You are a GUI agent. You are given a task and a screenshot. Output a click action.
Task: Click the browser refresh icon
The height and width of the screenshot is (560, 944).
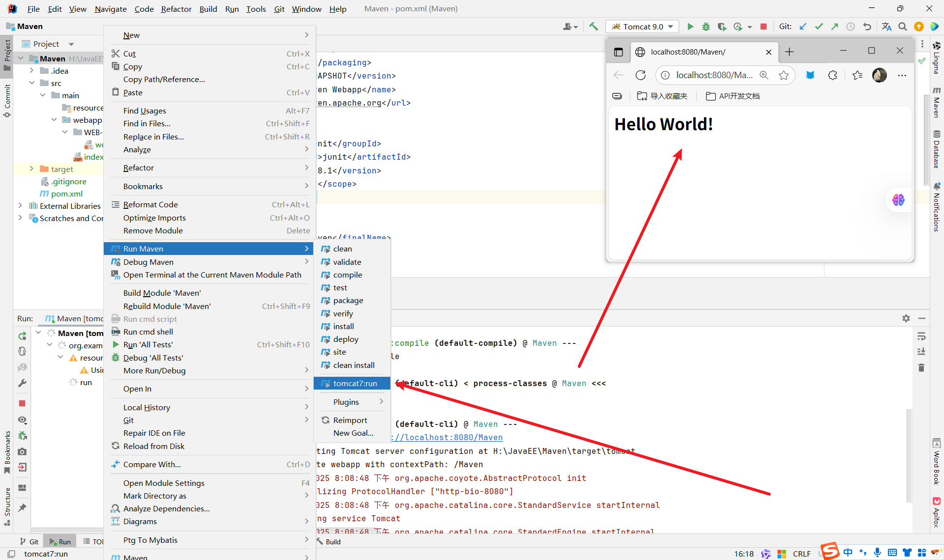[x=640, y=75]
